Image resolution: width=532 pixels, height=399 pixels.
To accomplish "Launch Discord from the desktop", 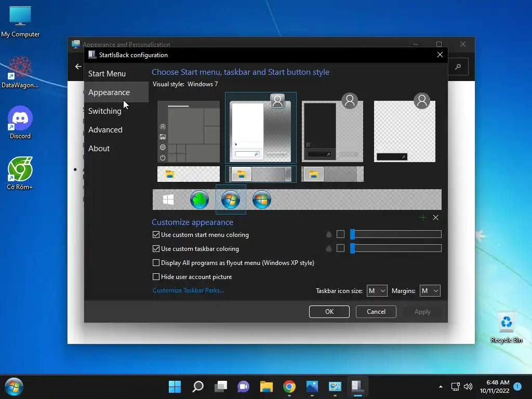I will (20, 123).
